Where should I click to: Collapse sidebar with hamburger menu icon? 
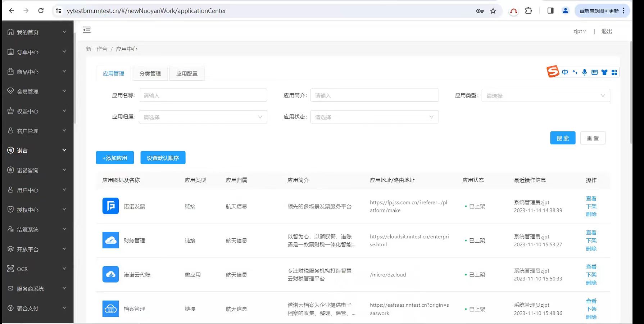pos(87,30)
